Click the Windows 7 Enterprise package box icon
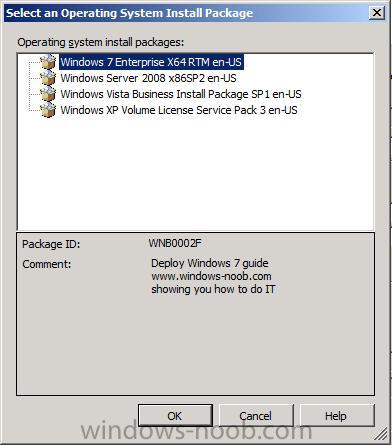The width and height of the screenshot is (392, 445). point(48,62)
